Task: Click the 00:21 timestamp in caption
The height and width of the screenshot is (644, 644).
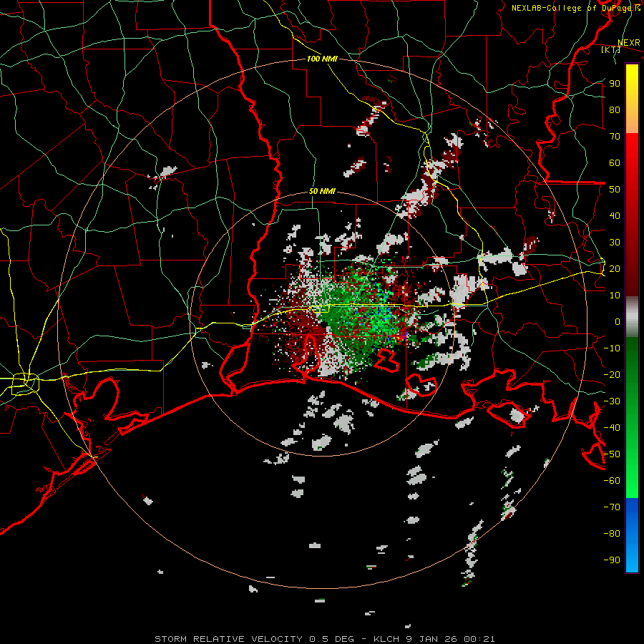Action: [x=479, y=639]
